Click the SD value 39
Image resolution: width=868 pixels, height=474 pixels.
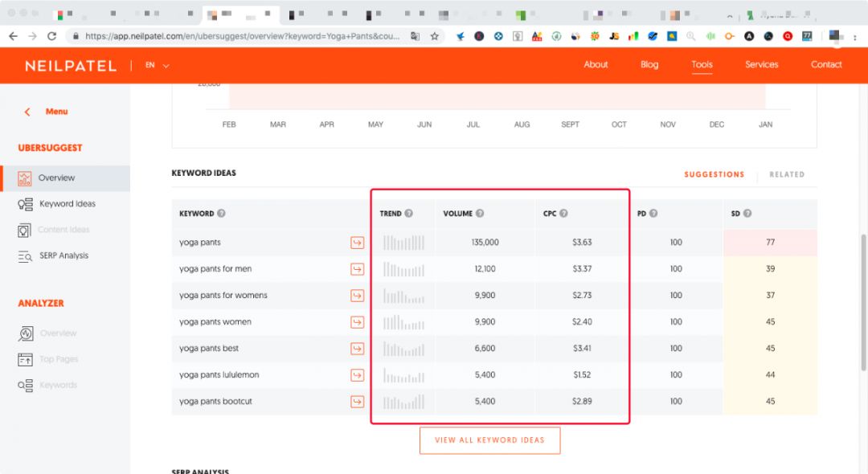(770, 269)
